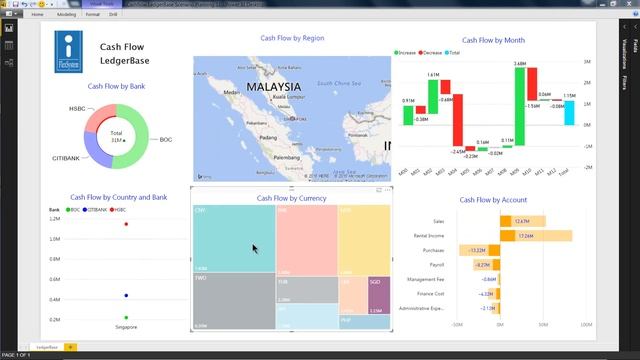Select the 'PAGE 1 OF 1' status bar text
The image size is (640, 360).
tap(16, 355)
